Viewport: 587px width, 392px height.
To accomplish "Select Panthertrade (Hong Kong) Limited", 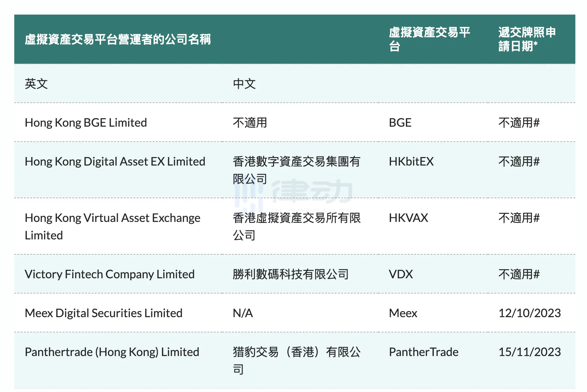I will (112, 352).
